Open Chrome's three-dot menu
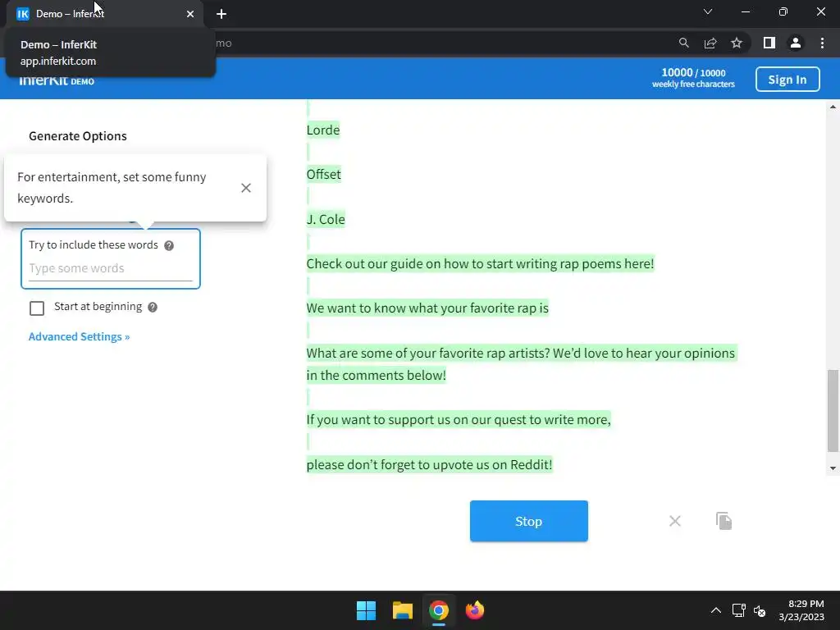 [822, 43]
